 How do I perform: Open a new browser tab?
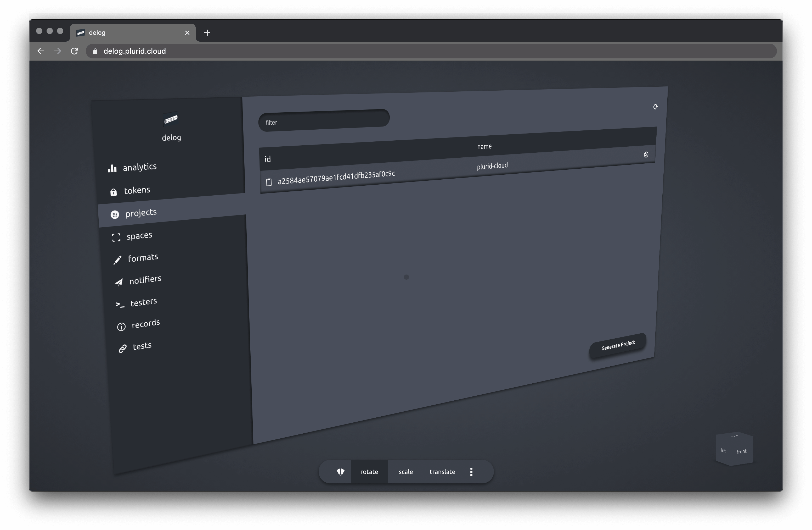pyautogui.click(x=207, y=33)
